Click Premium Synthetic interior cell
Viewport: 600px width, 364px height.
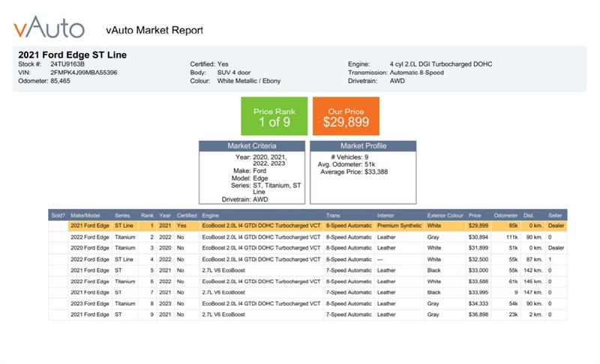pyautogui.click(x=399, y=225)
